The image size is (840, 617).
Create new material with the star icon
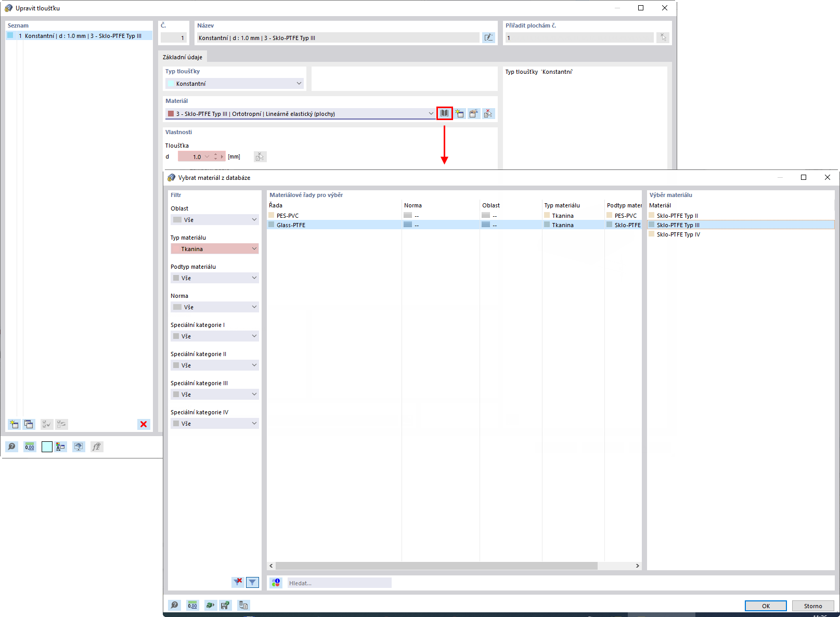[459, 113]
